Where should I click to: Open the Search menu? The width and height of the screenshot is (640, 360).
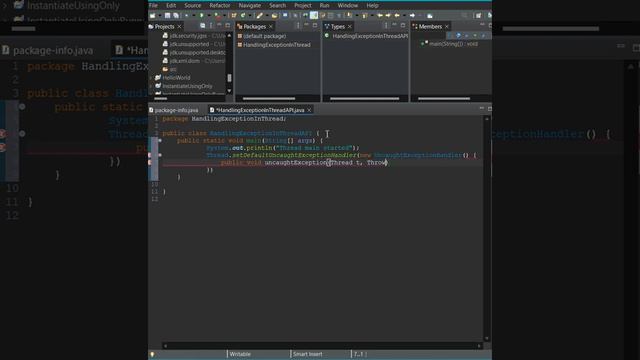tap(277, 5)
